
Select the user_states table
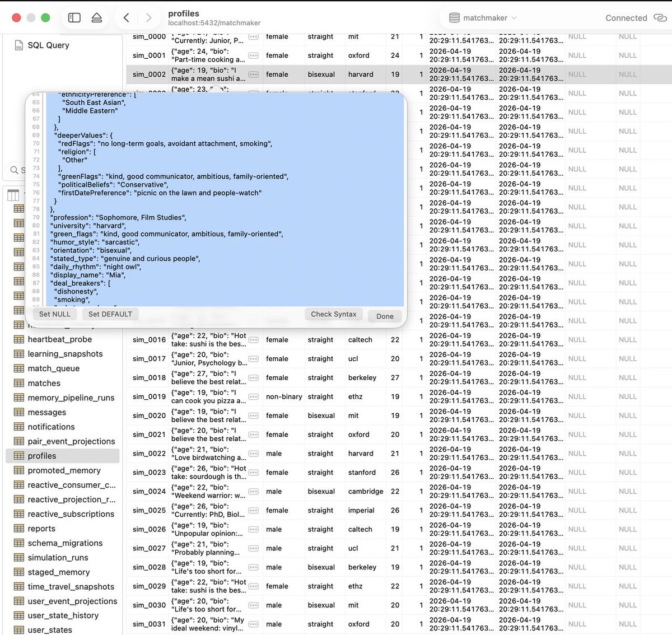(x=50, y=630)
